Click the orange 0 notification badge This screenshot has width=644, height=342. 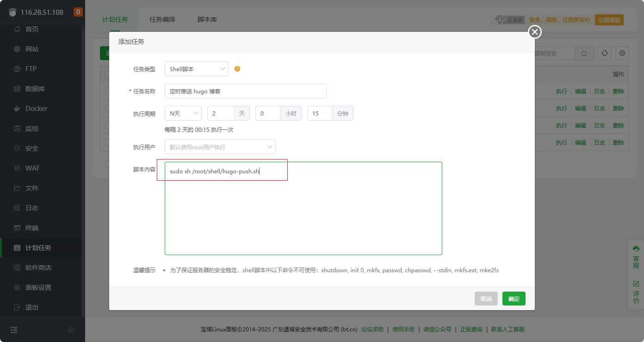coord(78,12)
